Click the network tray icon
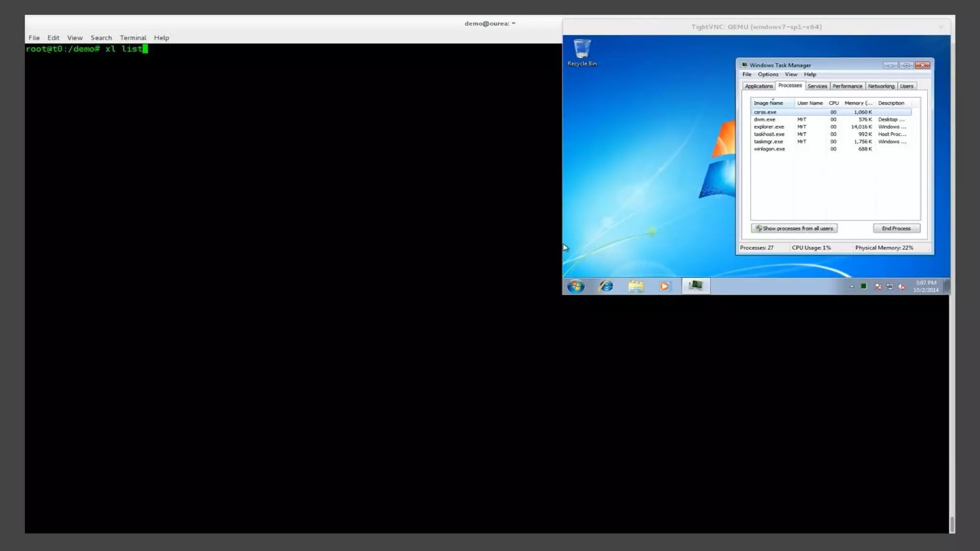This screenshot has width=980, height=551. tap(890, 287)
